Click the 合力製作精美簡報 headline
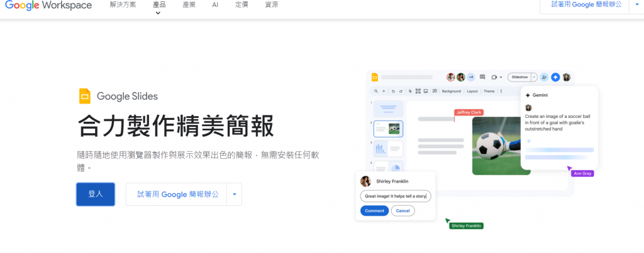Viewport: 644px width, 253px height. pyautogui.click(x=175, y=126)
